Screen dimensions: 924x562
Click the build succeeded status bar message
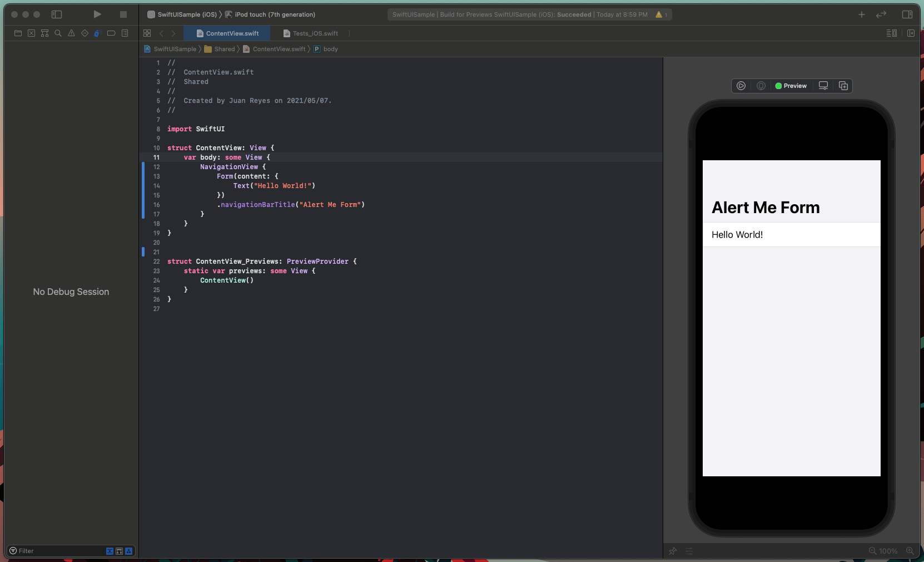pyautogui.click(x=529, y=14)
